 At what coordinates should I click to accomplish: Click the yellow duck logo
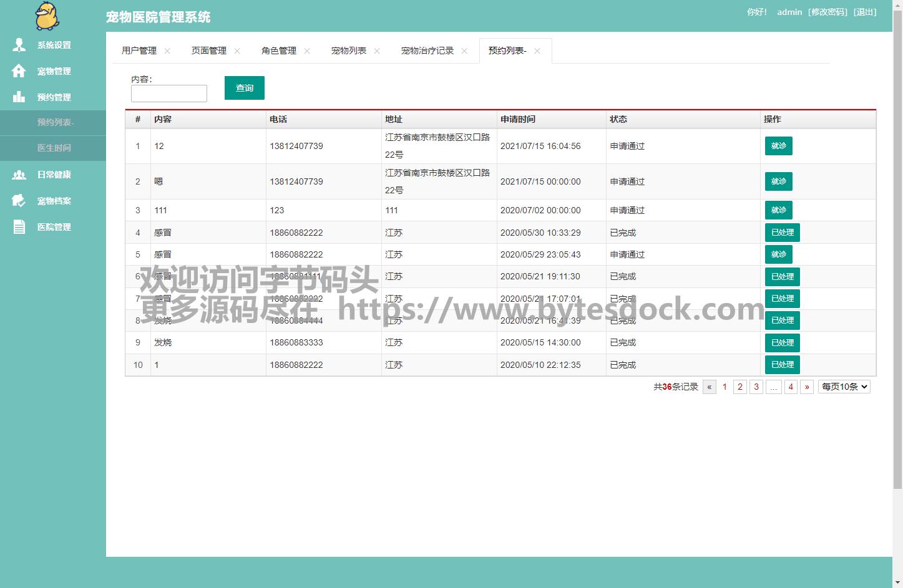click(47, 16)
